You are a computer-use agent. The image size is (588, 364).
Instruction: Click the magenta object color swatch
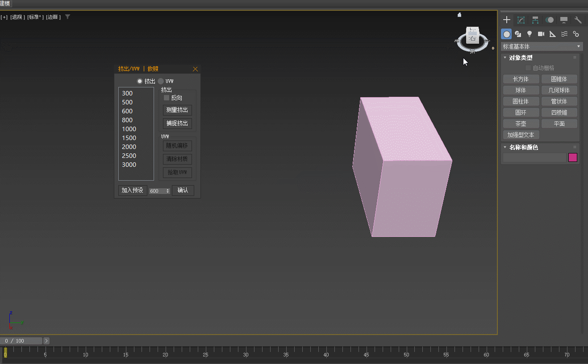[x=572, y=157]
